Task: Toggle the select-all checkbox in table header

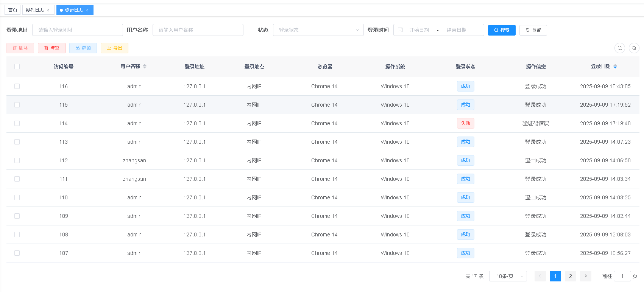Action: point(17,67)
